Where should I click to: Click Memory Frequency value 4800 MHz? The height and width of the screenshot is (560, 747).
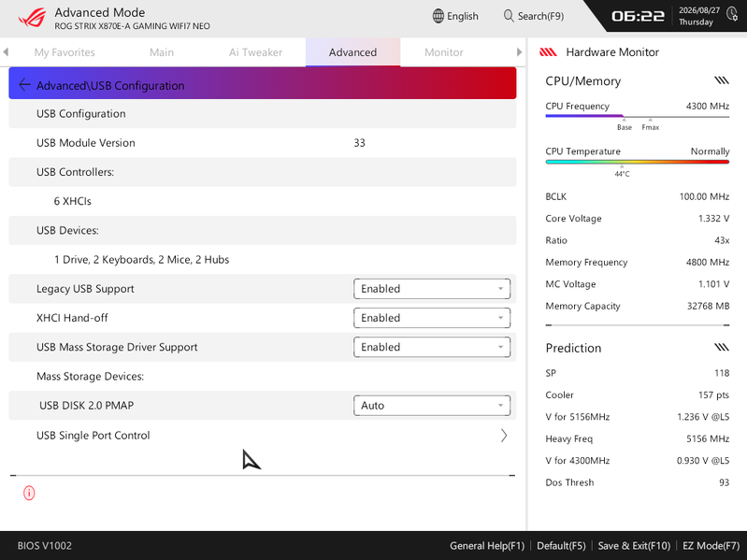coord(708,262)
